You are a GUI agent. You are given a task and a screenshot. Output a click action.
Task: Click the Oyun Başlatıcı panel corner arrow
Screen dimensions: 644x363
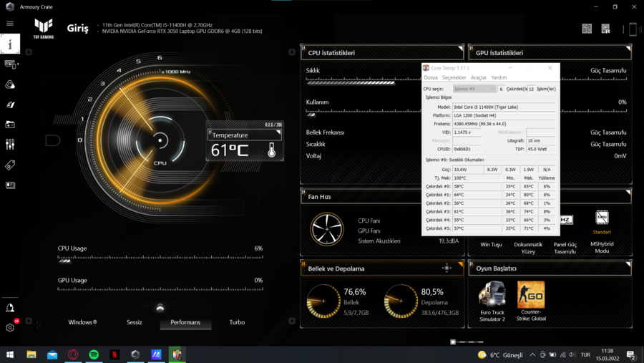(628, 264)
